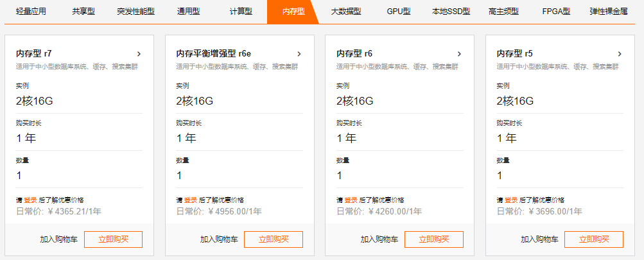Click the 登录 link in r5 card

510,200
